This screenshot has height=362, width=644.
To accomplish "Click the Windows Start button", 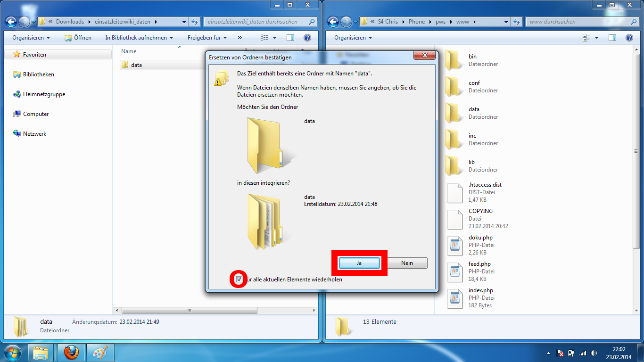I will click(12, 352).
